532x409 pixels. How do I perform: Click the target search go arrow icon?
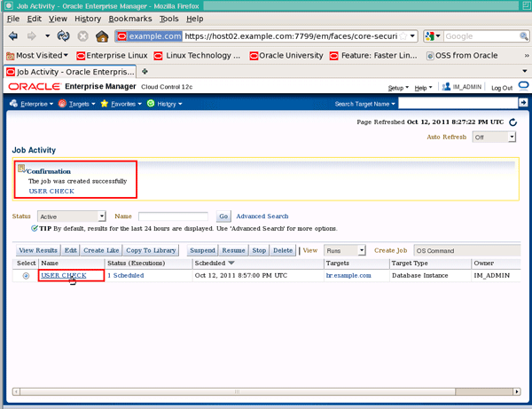pyautogui.click(x=523, y=103)
